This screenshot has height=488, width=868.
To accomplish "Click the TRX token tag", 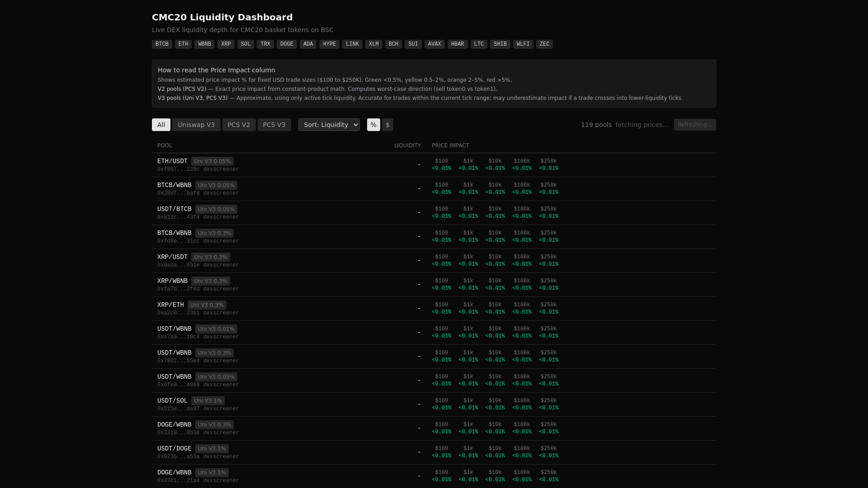I will [265, 44].
